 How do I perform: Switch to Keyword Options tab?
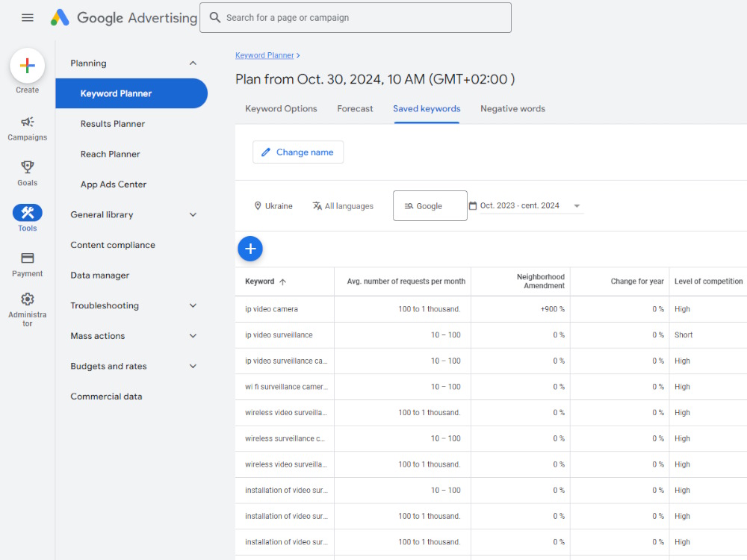281,108
